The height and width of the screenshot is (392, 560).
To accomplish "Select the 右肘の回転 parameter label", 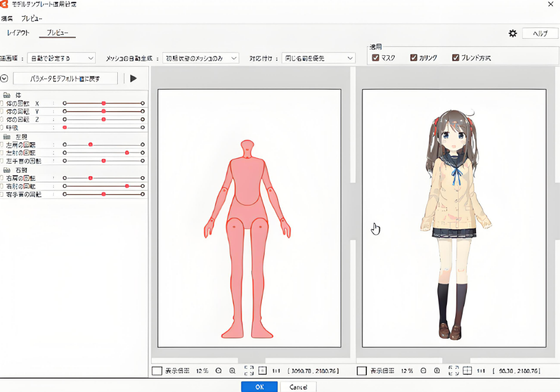I will pyautogui.click(x=21, y=186).
